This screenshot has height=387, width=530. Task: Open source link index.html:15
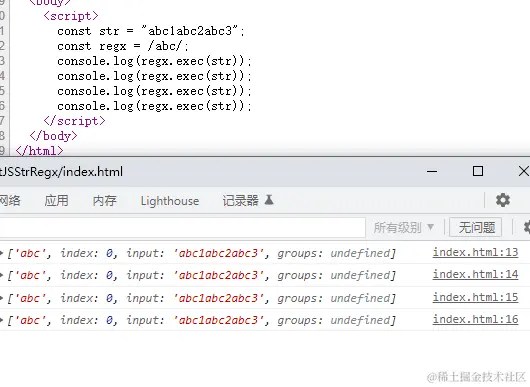(475, 297)
